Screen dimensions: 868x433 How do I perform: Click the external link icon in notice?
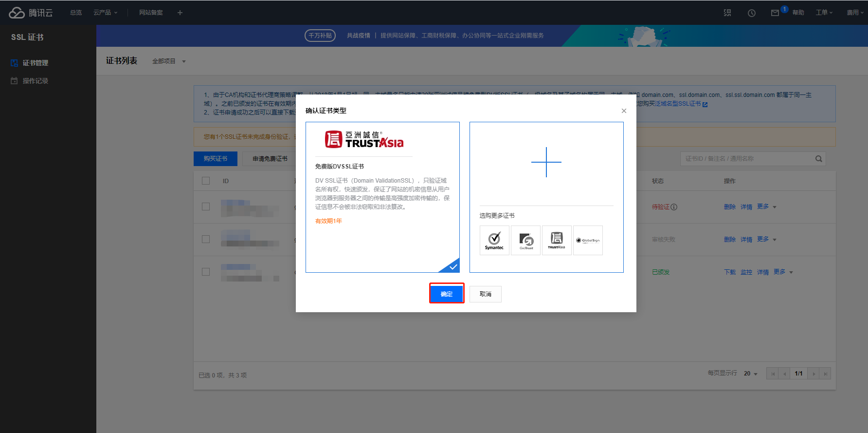(x=705, y=104)
